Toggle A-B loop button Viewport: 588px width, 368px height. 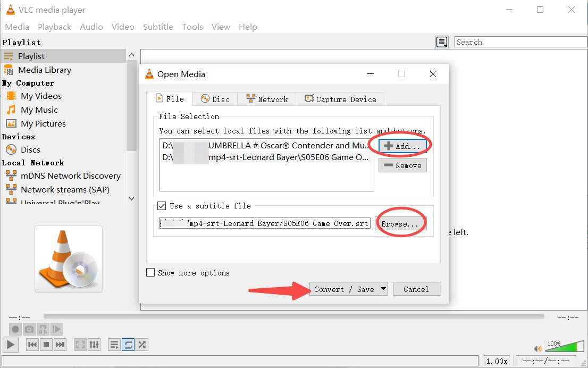43,329
